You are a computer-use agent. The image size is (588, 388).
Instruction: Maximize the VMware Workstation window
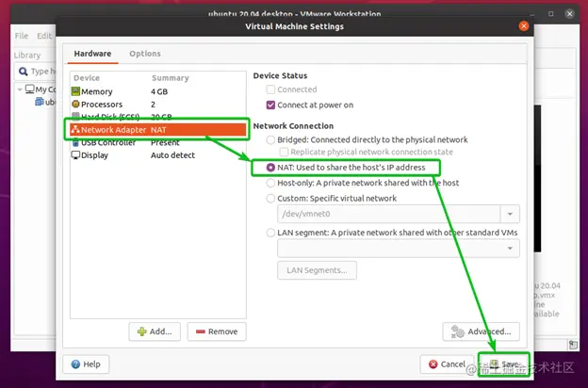click(x=551, y=14)
